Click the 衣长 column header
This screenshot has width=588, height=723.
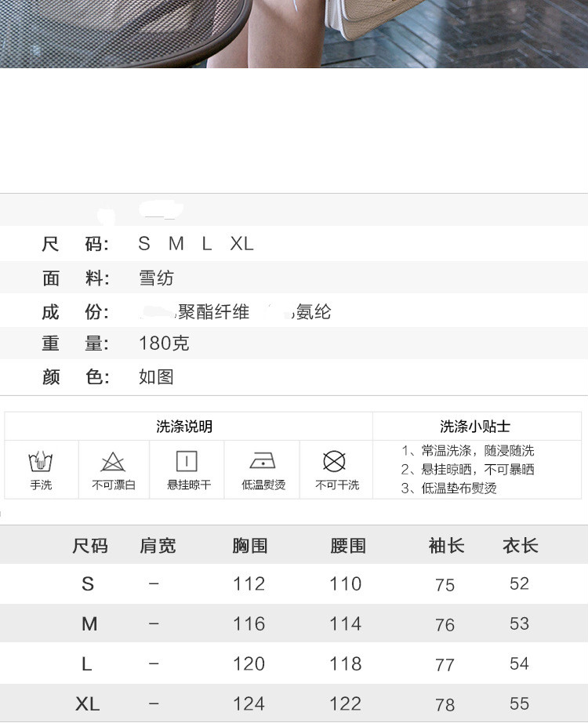(x=520, y=546)
